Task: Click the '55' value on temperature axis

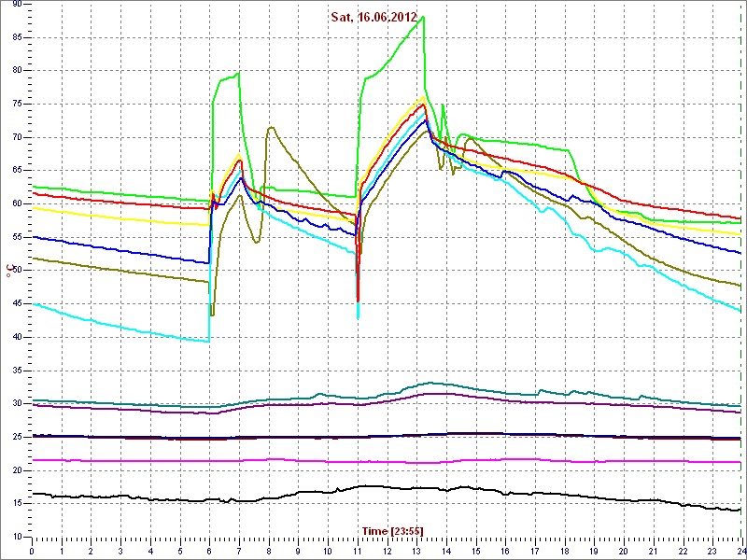Action: coord(16,237)
